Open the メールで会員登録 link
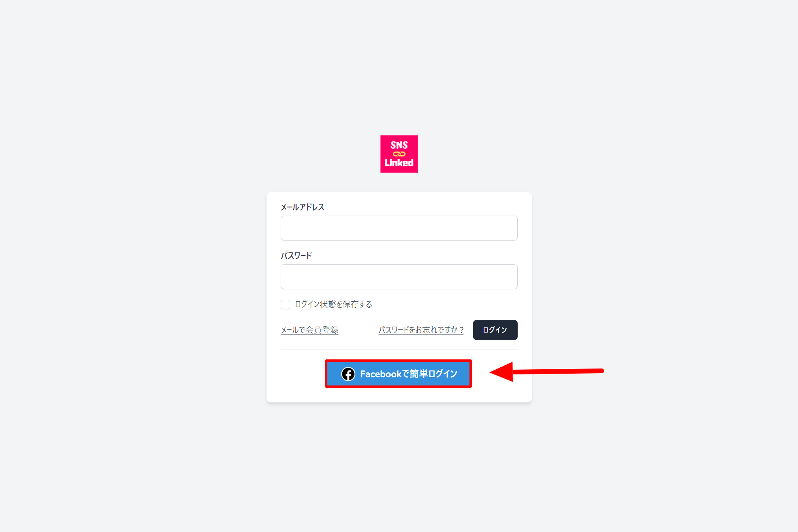Screen dimensions: 798x532 [310, 330]
